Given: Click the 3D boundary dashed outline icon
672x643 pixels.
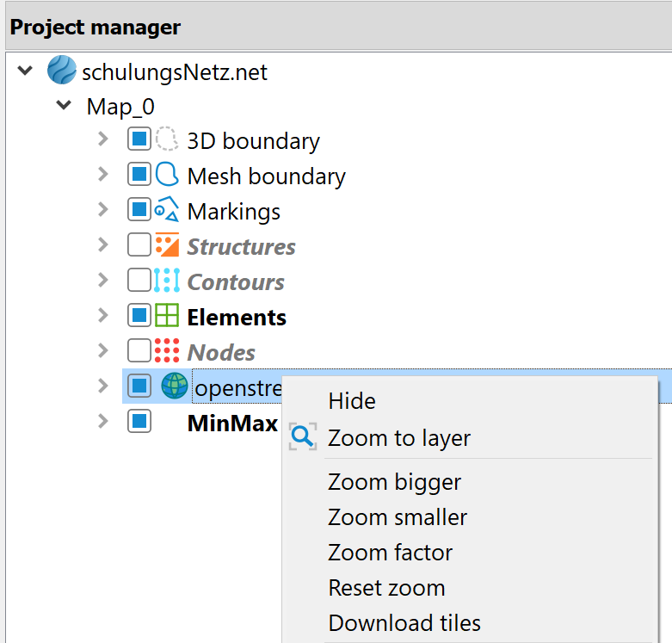Looking at the screenshot, I should tap(167, 139).
